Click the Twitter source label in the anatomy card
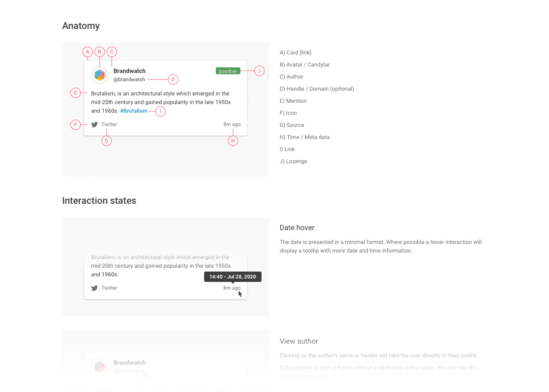 [x=109, y=124]
